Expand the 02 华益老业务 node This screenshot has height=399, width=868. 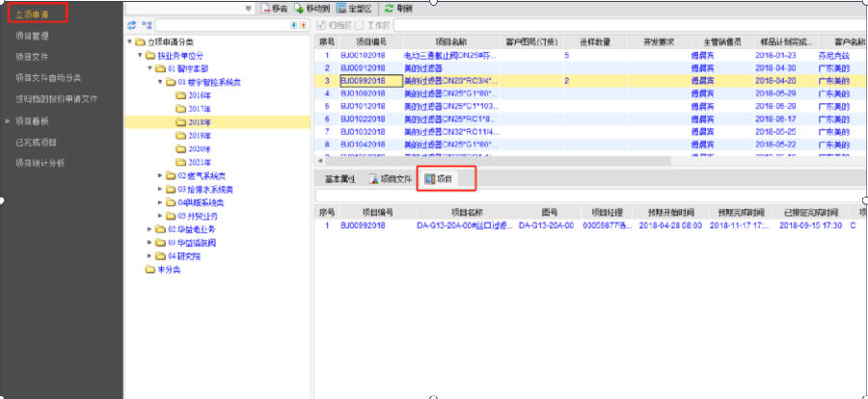[x=150, y=229]
